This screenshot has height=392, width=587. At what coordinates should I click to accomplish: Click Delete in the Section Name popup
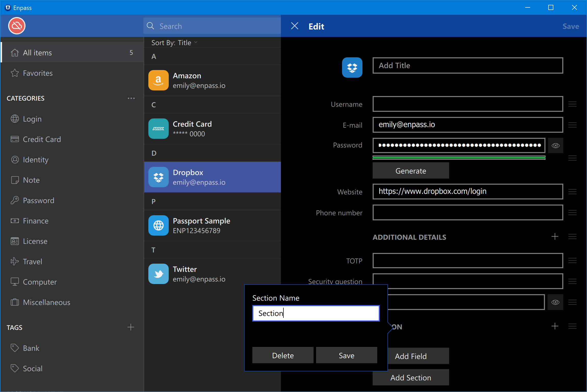[x=283, y=355]
